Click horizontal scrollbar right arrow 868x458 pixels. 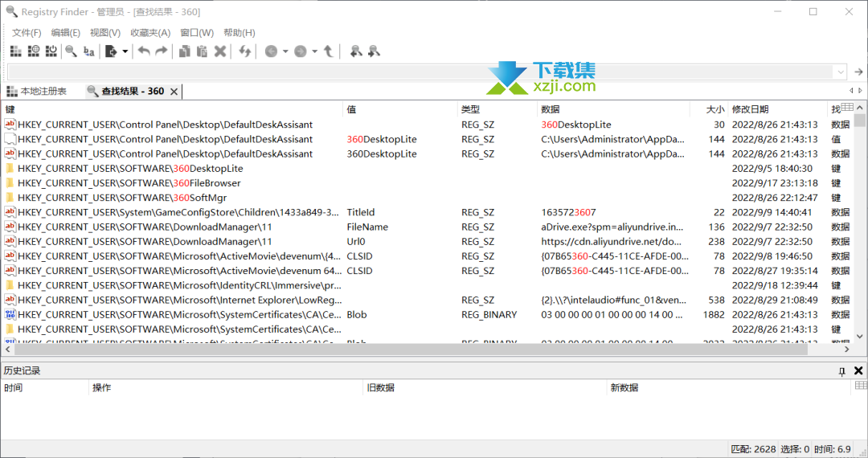[x=847, y=350]
